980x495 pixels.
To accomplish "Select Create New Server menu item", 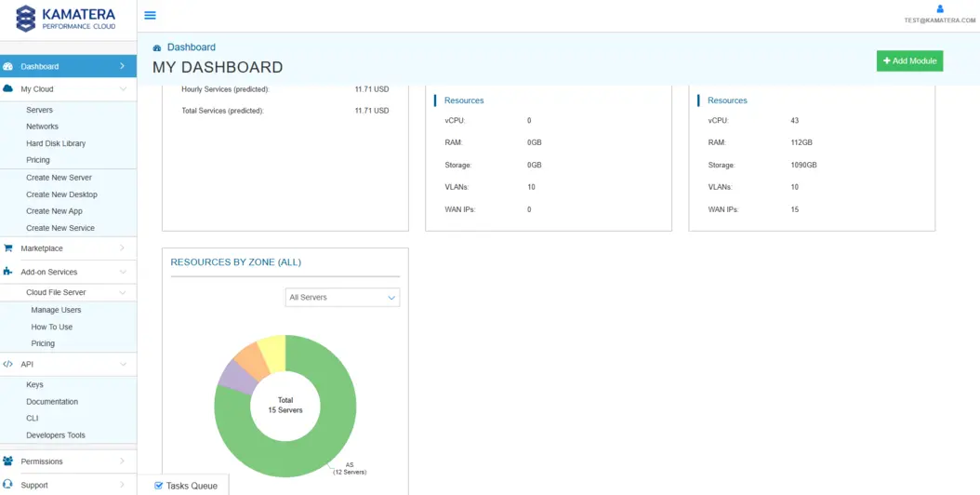I will tap(59, 178).
